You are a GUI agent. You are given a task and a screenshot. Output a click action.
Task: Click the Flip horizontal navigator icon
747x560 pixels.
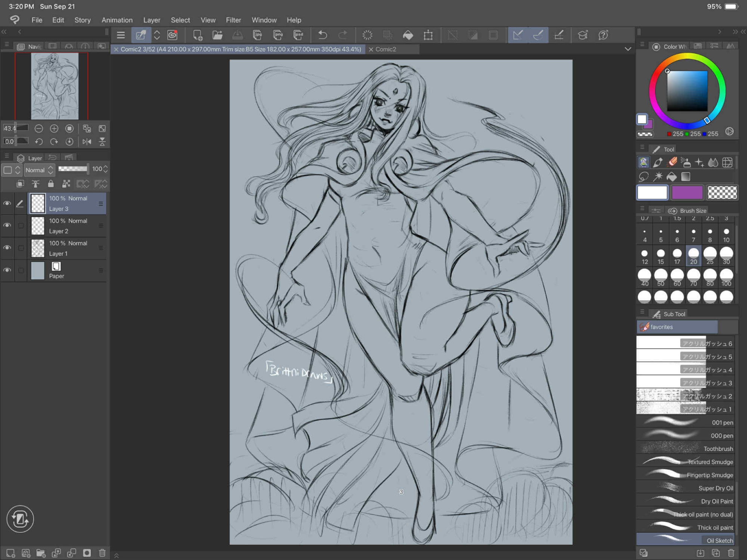pyautogui.click(x=87, y=142)
